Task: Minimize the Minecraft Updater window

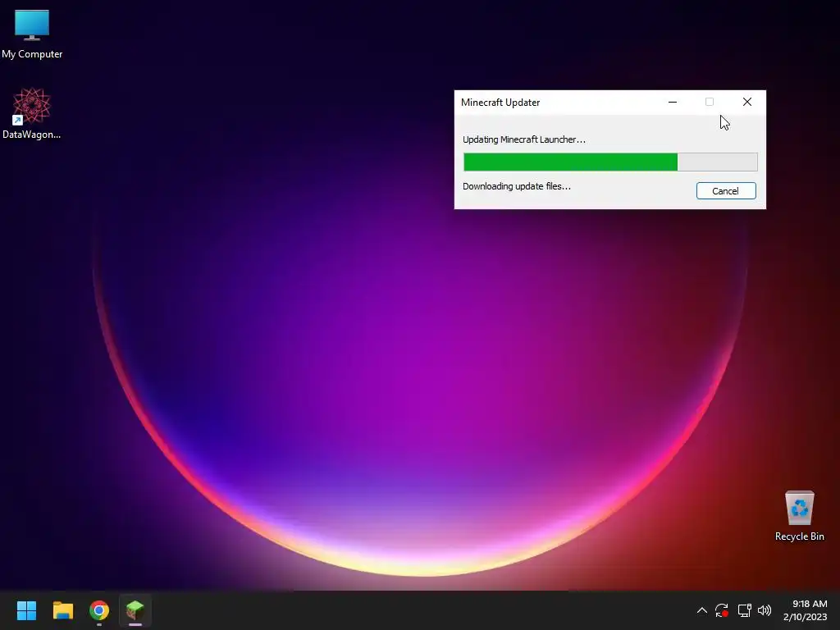Action: tap(673, 102)
